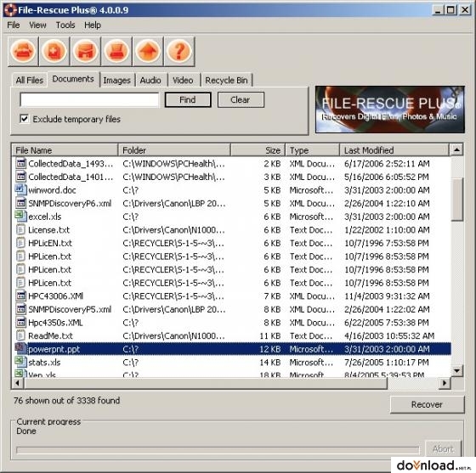Click the Recover button
The height and width of the screenshot is (473, 476).
(427, 404)
